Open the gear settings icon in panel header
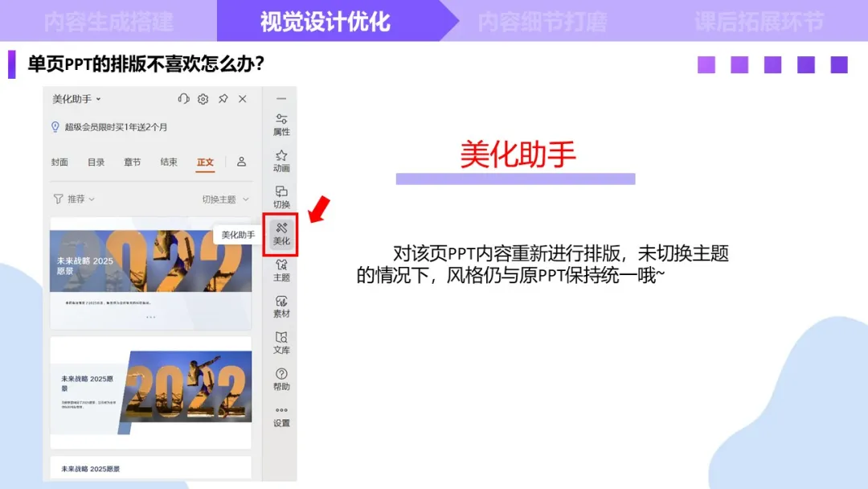Viewport: 868px width, 489px height. pyautogui.click(x=203, y=99)
